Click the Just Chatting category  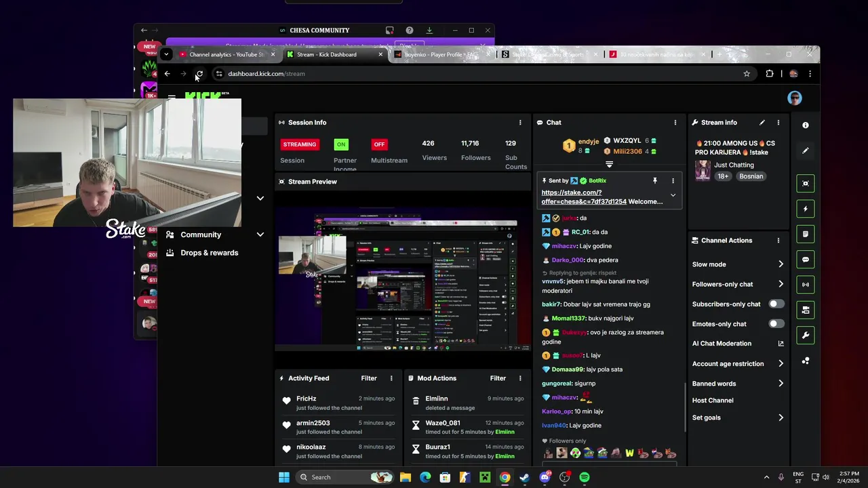(734, 165)
